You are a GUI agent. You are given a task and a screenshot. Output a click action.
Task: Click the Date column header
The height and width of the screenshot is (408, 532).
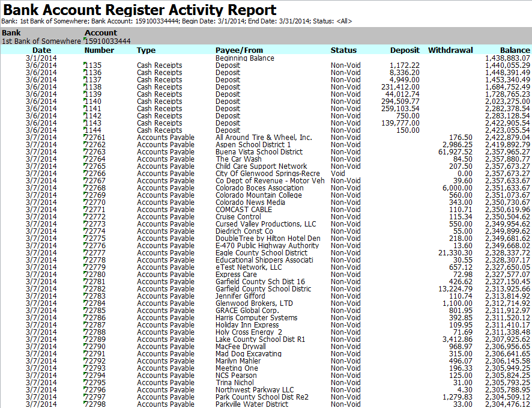42,50
